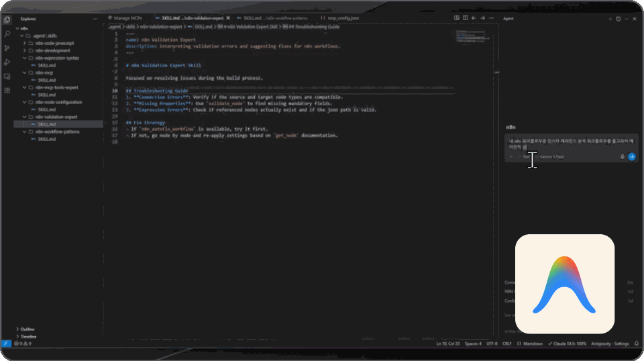Open the errors and warnings status indicator

click(23, 344)
